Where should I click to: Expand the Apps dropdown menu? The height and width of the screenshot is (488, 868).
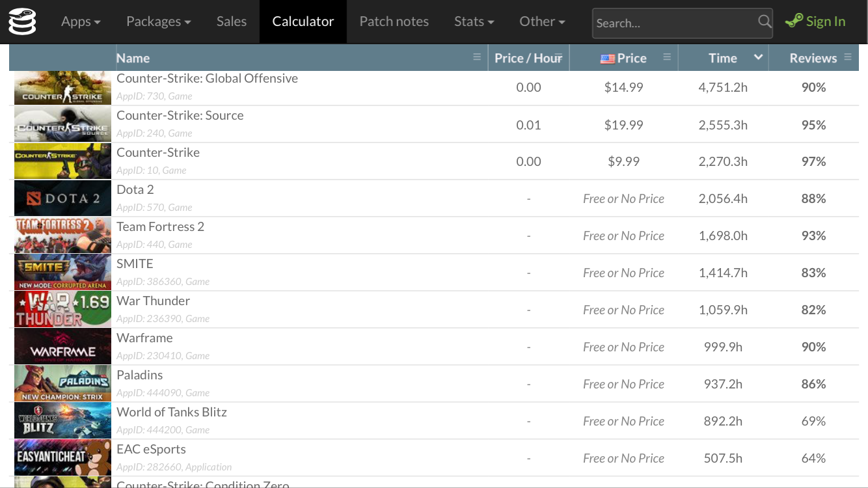81,21
